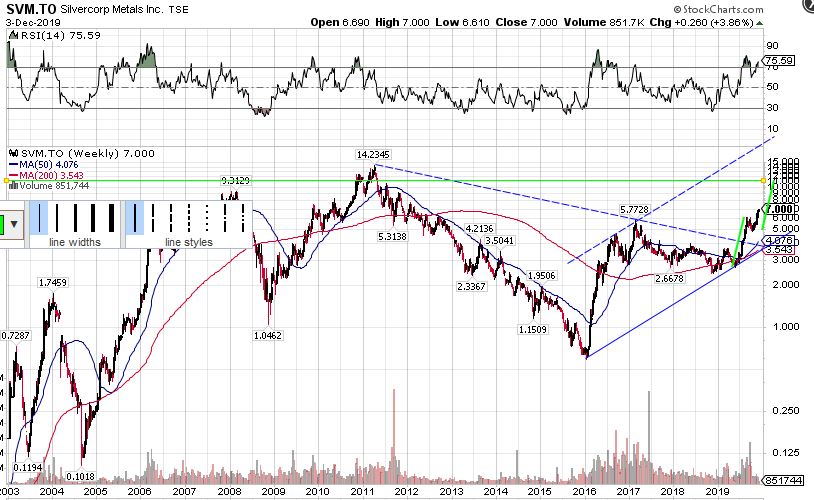This screenshot has height=500, width=814.
Task: Click the green line color swatch
Action: click(x=3, y=225)
